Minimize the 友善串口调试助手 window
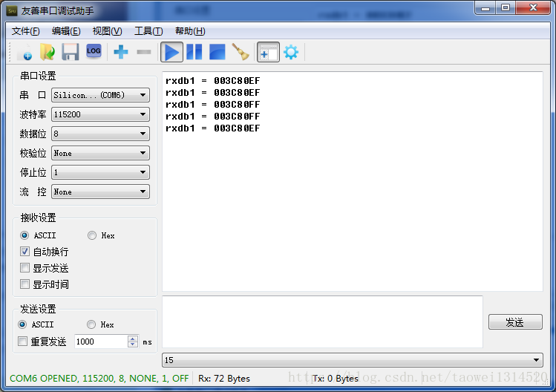 [485, 8]
